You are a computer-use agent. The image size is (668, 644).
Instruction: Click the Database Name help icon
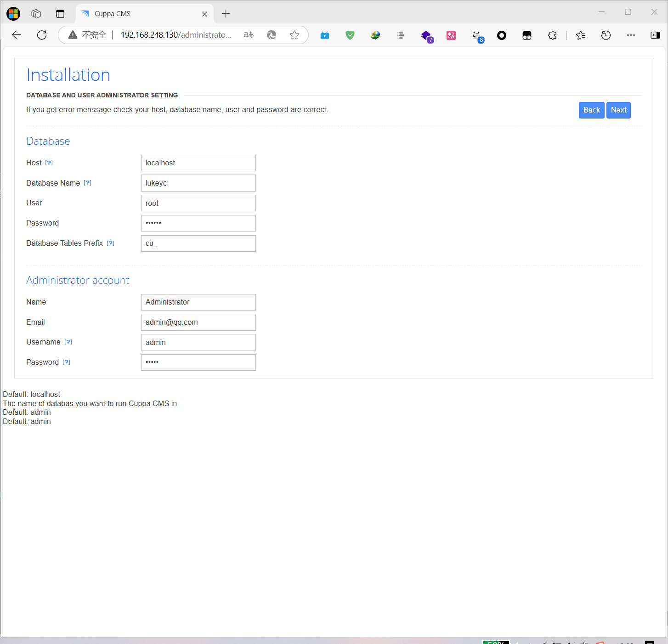[88, 183]
